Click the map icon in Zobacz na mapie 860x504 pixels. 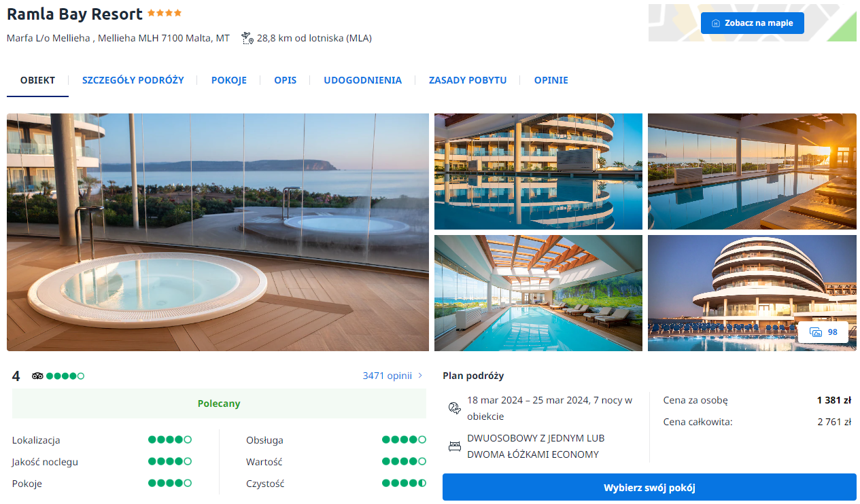pos(715,23)
